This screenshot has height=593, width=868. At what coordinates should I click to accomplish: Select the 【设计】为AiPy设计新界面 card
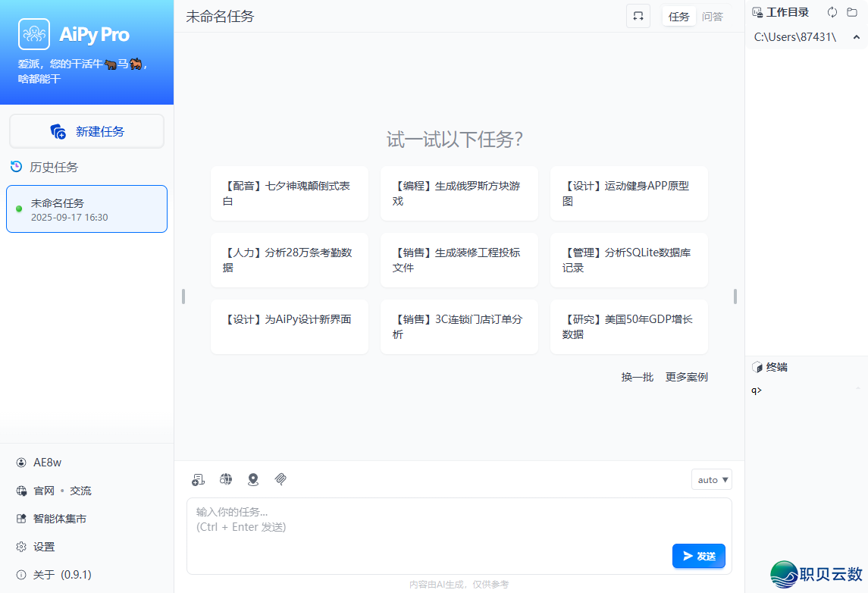290,327
